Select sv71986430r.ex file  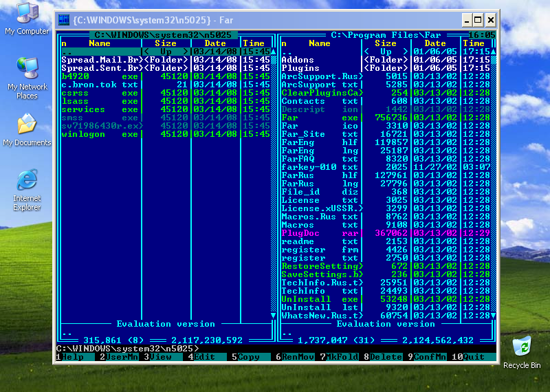click(166, 126)
